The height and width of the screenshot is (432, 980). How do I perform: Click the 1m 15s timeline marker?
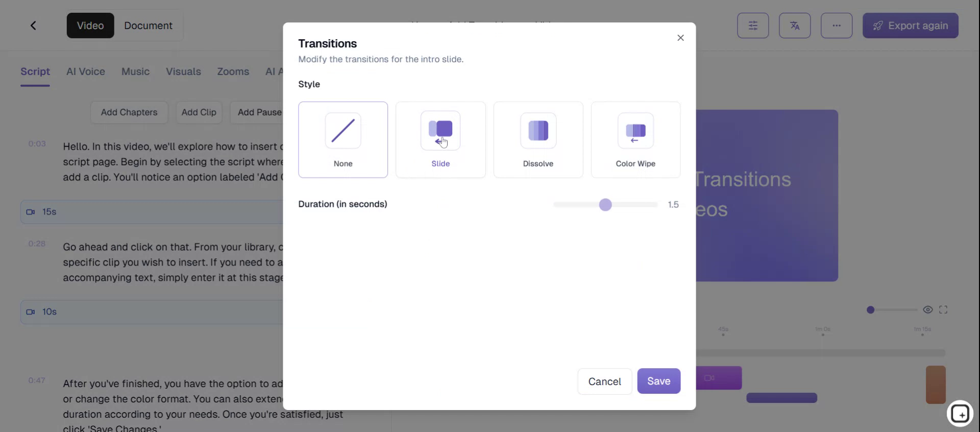922,330
